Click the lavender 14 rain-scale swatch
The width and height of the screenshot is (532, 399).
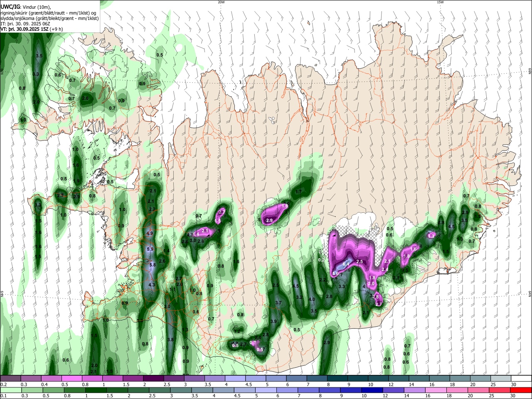click(x=414, y=390)
